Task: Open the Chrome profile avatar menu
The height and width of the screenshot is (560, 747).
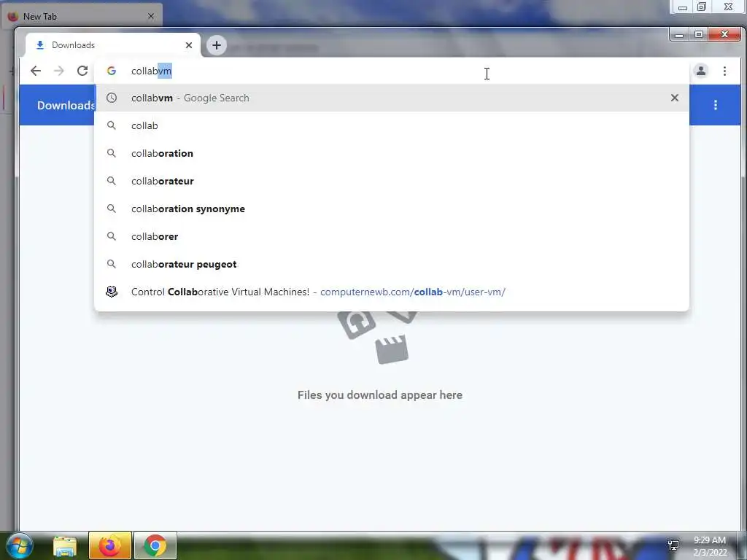Action: tap(701, 71)
